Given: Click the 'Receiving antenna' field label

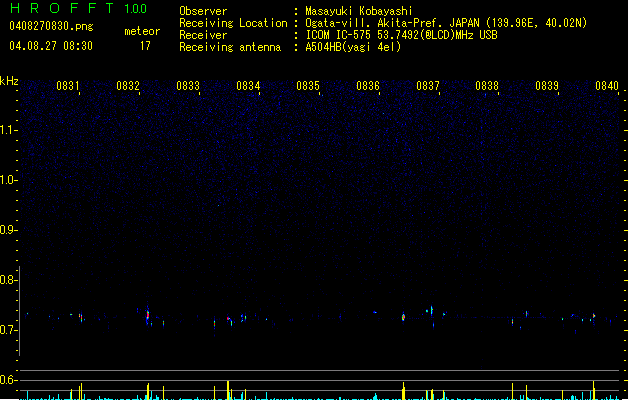Looking at the screenshot, I should click(230, 47).
